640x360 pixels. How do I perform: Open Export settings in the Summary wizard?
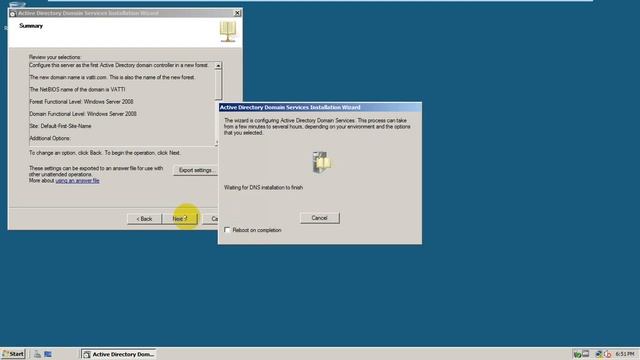coord(196,170)
